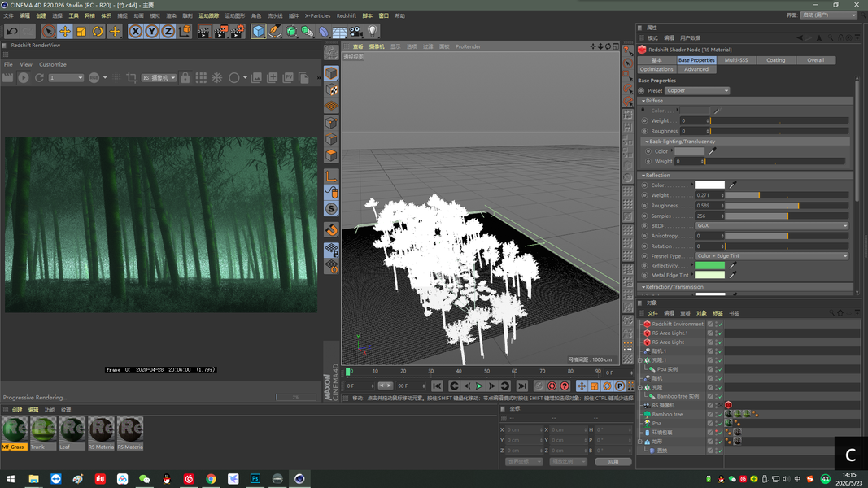Screen dimensions: 868x488
Task: Click the camera object icon in the toolbar
Action: [x=356, y=31]
